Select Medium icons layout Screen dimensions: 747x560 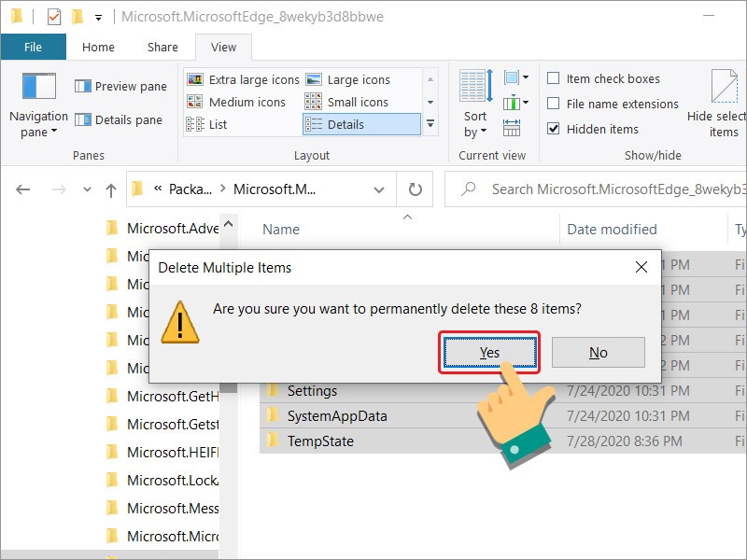pos(236,102)
